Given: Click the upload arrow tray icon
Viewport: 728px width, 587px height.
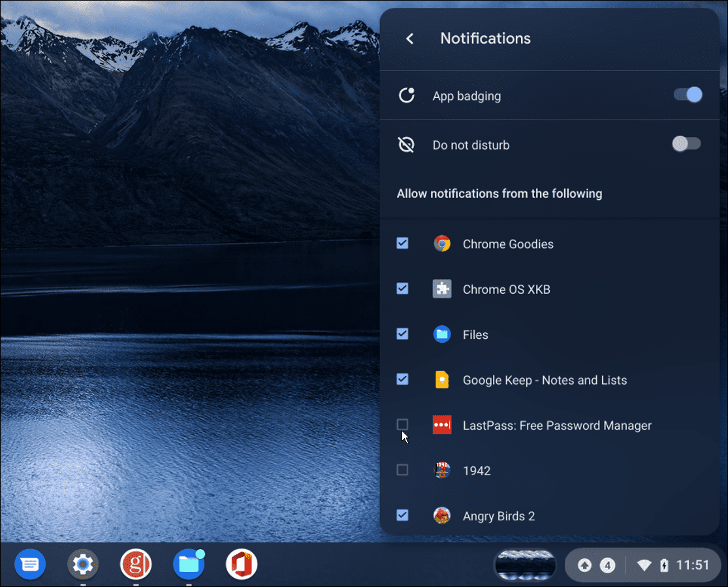Looking at the screenshot, I should click(x=584, y=565).
